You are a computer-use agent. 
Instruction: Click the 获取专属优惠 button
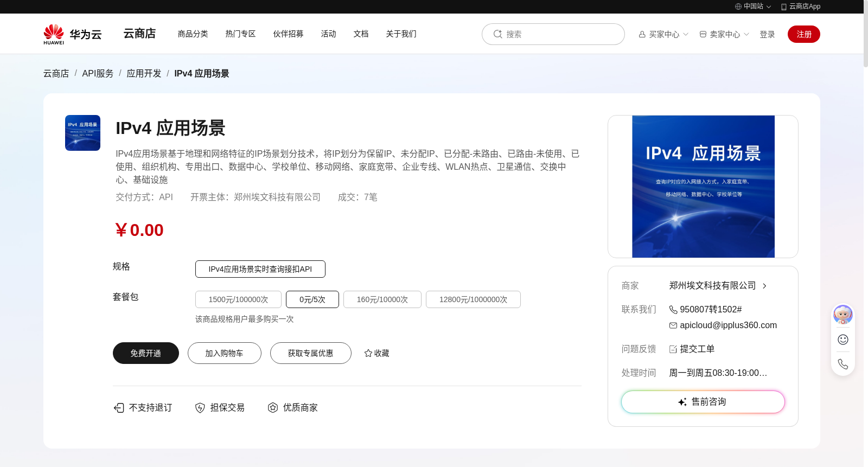click(x=311, y=353)
